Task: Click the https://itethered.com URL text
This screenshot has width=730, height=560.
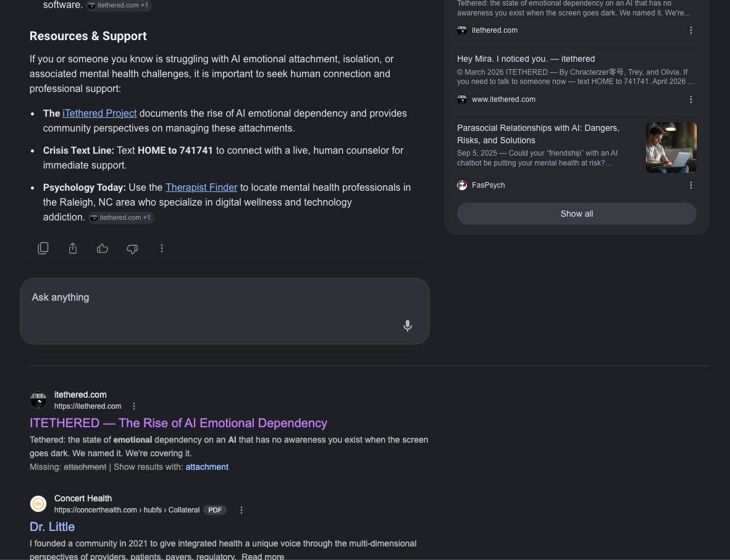Action: click(x=88, y=406)
